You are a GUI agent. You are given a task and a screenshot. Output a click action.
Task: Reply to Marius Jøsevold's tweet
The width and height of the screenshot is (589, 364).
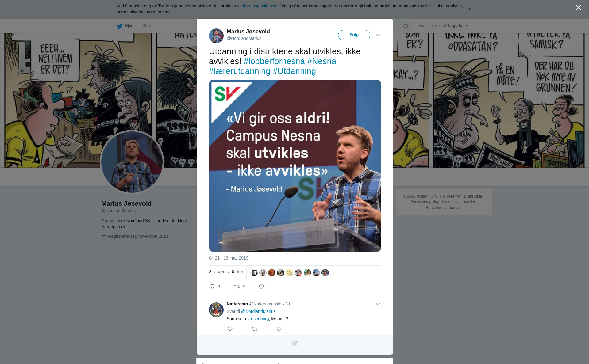(x=212, y=286)
